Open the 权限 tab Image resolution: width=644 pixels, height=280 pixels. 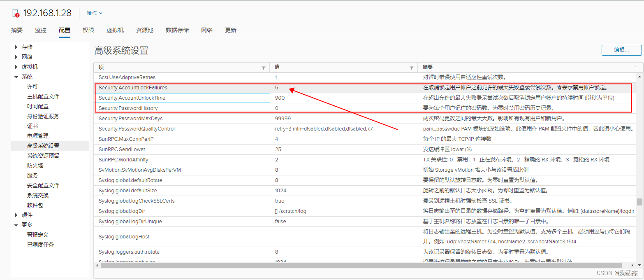click(x=88, y=30)
